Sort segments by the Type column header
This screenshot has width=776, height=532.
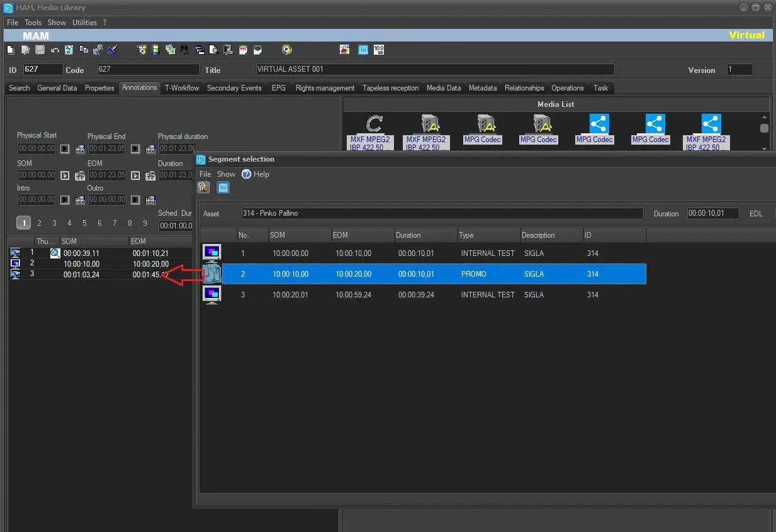pos(466,235)
